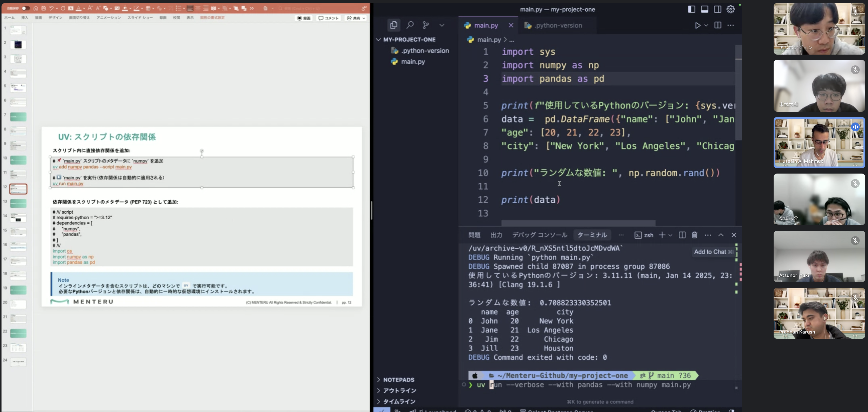
Task: Run Python file with play icon
Action: (698, 25)
